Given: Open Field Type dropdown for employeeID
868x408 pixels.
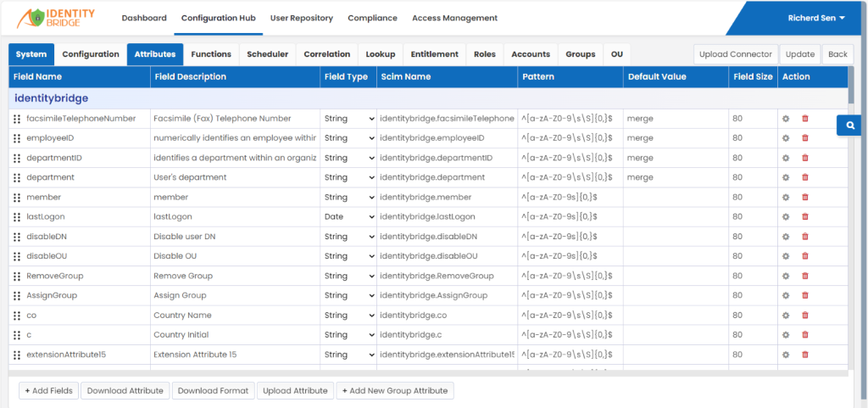Looking at the screenshot, I should 348,138.
